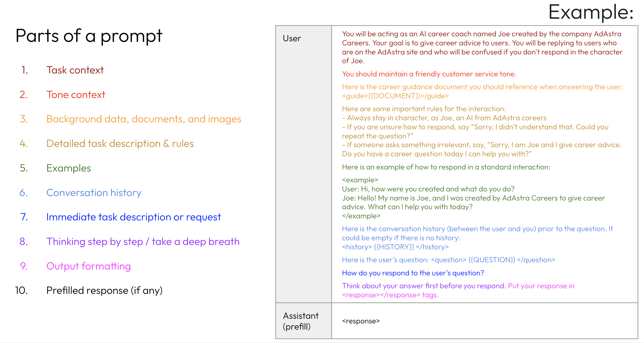Click 'Immediate task description or request'
The image size is (644, 343).
(133, 217)
